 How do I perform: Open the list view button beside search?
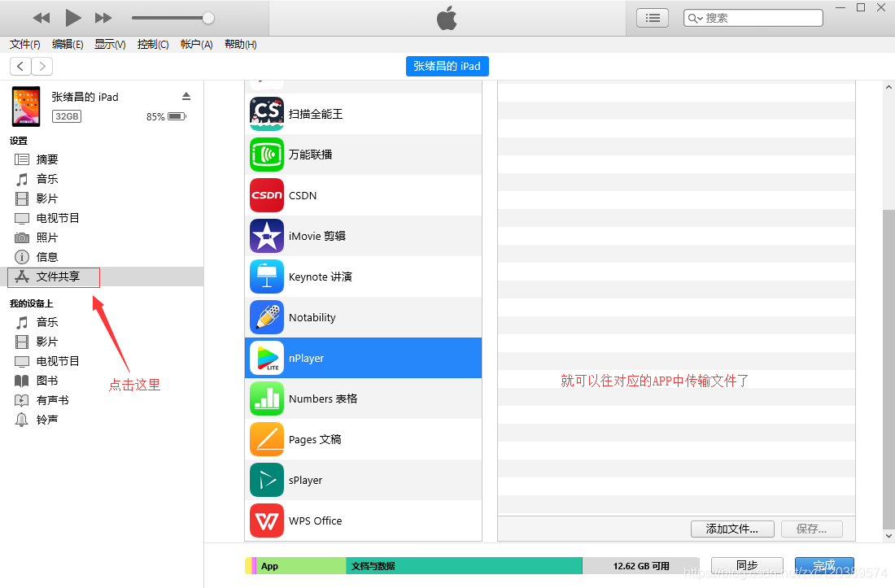pyautogui.click(x=653, y=18)
